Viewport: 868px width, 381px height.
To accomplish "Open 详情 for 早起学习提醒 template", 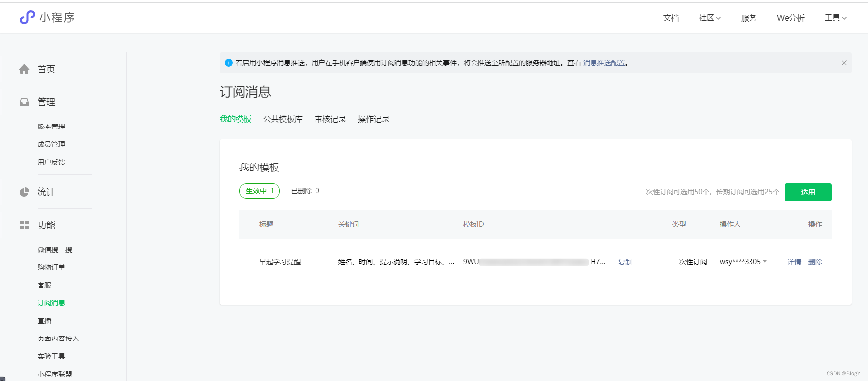I will pyautogui.click(x=794, y=262).
